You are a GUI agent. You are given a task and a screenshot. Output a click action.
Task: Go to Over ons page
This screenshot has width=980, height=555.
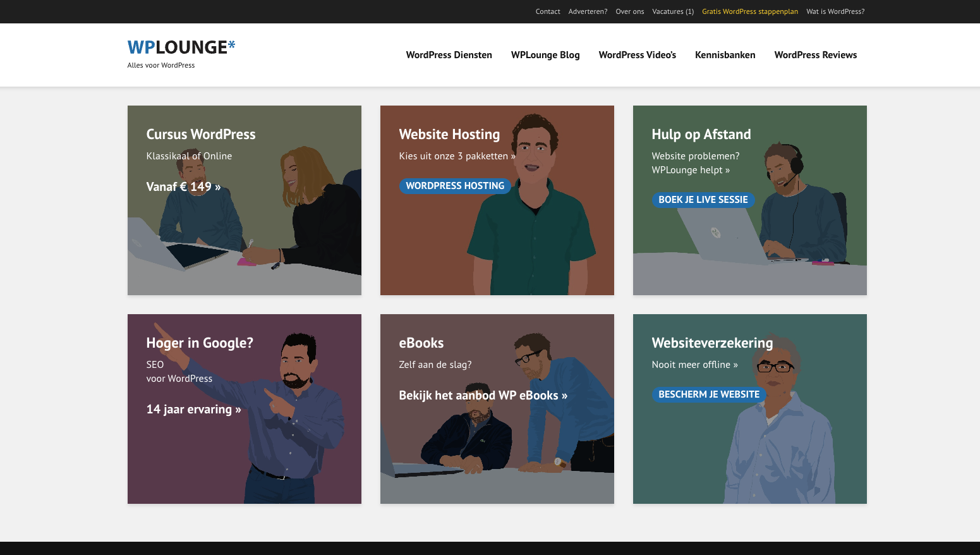coord(630,11)
